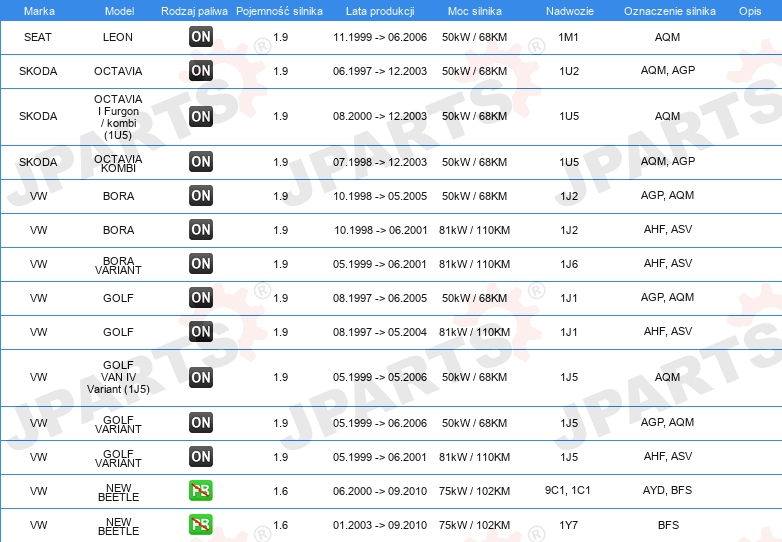Click body code 1J6
Viewport: 782px width, 542px height.
[569, 264]
